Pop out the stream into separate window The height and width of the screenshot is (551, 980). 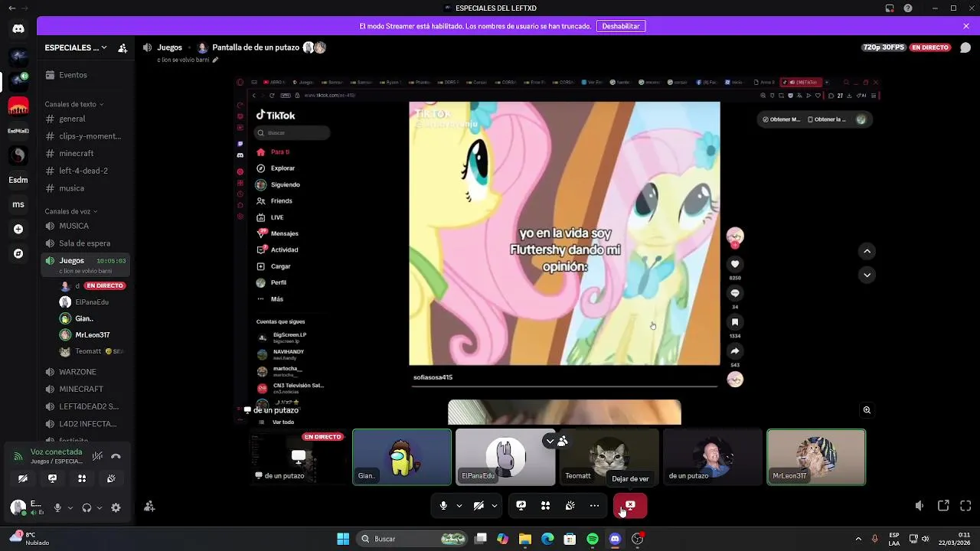tap(943, 506)
